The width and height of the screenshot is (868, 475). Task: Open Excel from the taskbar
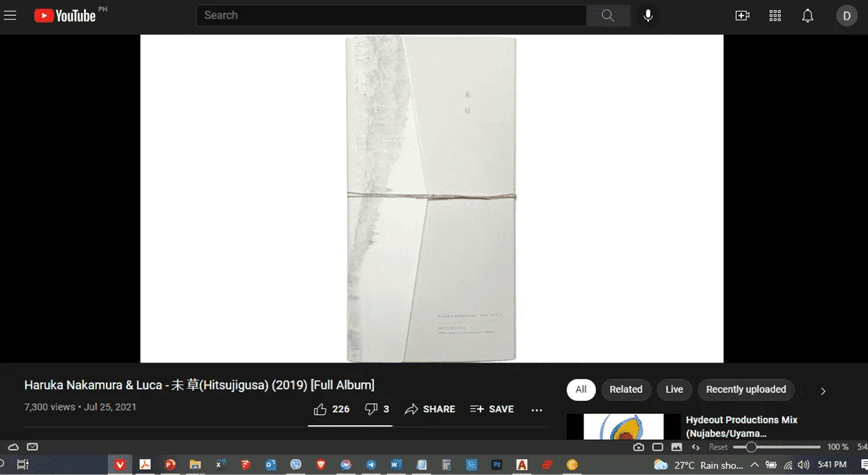point(220,464)
